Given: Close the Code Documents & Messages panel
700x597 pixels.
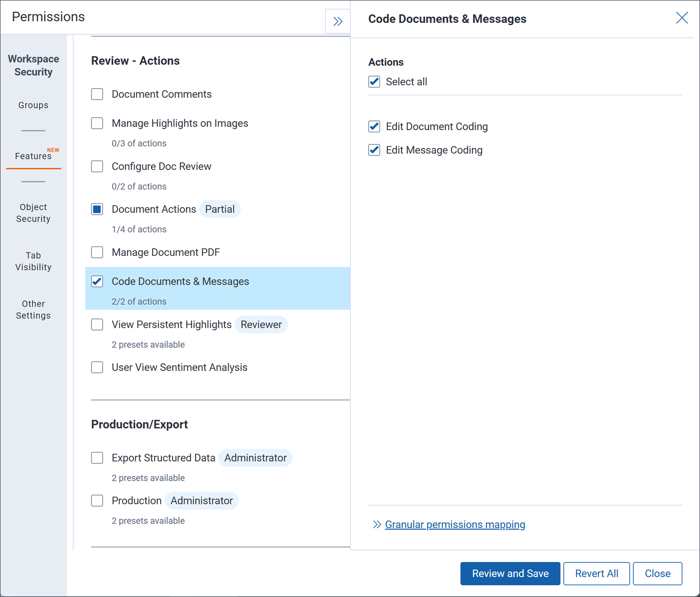Looking at the screenshot, I should pyautogui.click(x=682, y=18).
